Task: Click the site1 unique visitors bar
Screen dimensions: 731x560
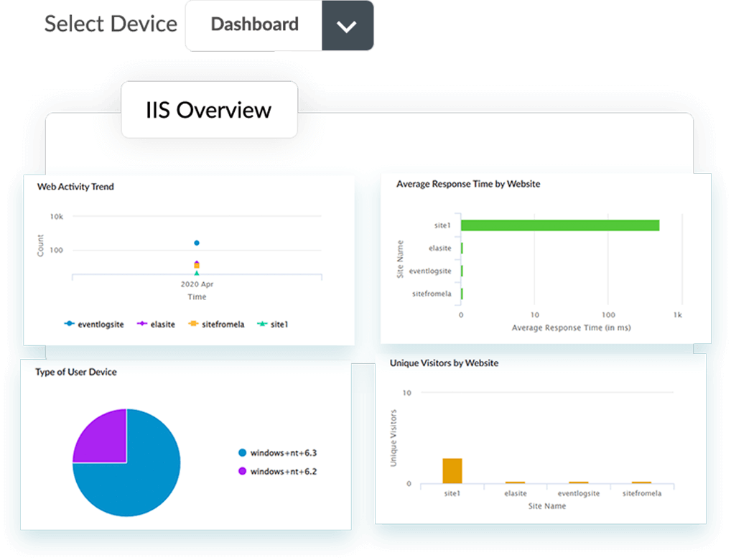Action: [x=452, y=471]
